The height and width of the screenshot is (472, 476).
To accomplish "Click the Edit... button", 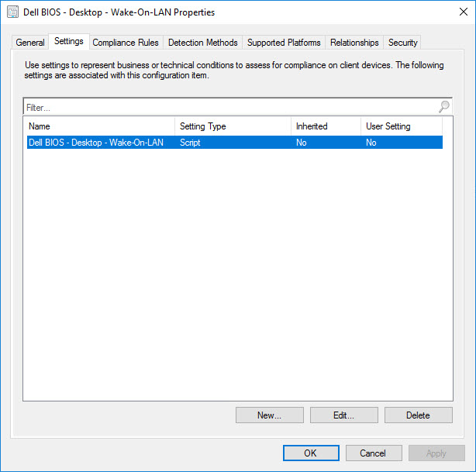I will pyautogui.click(x=343, y=415).
